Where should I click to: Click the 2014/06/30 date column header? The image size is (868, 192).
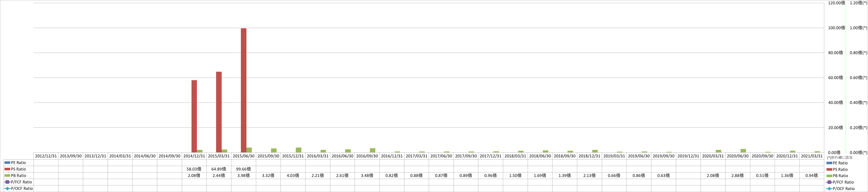click(145, 156)
